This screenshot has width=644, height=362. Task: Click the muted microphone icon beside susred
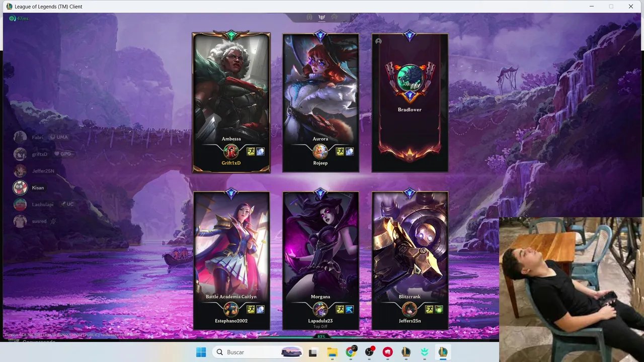(53, 221)
